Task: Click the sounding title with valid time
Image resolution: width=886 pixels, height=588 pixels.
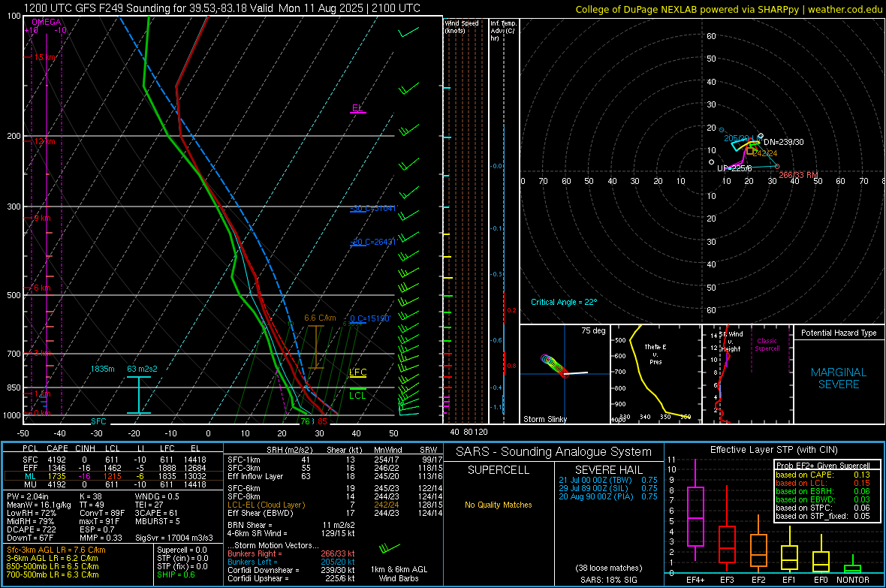Action: coord(222,8)
